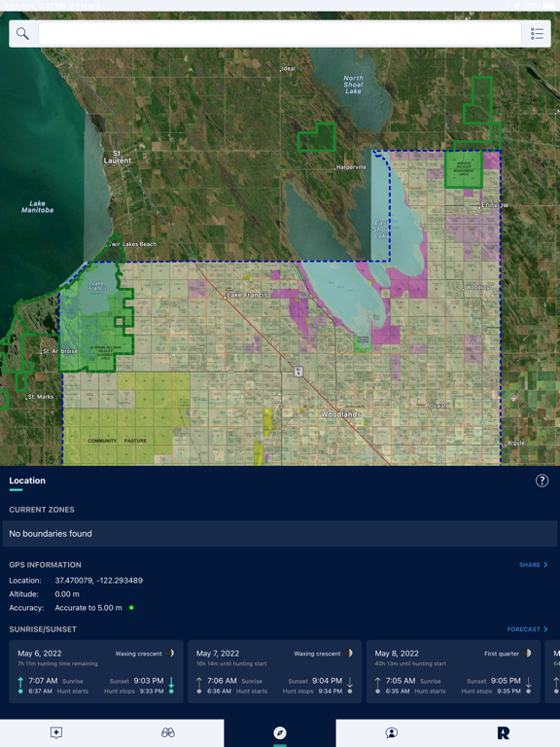Image resolution: width=560 pixels, height=747 pixels.
Task: Tap 7h 11m hunting time remaining text
Action: [57, 663]
